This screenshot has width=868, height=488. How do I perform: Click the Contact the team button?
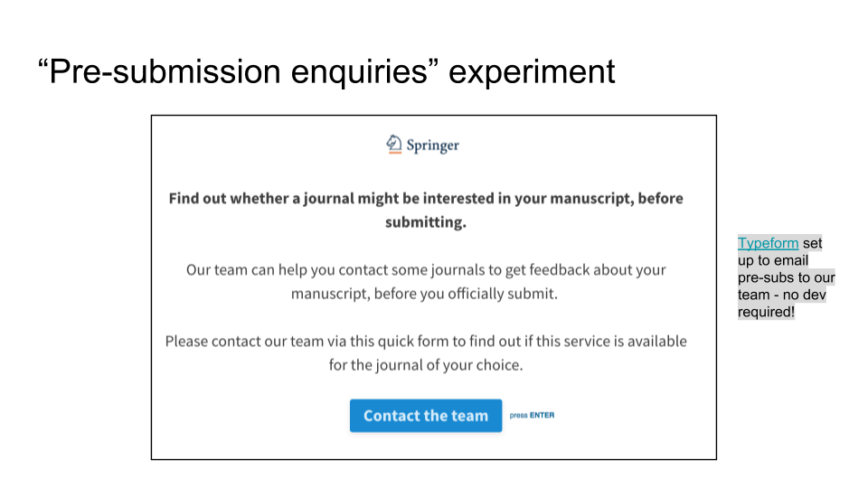coord(426,416)
